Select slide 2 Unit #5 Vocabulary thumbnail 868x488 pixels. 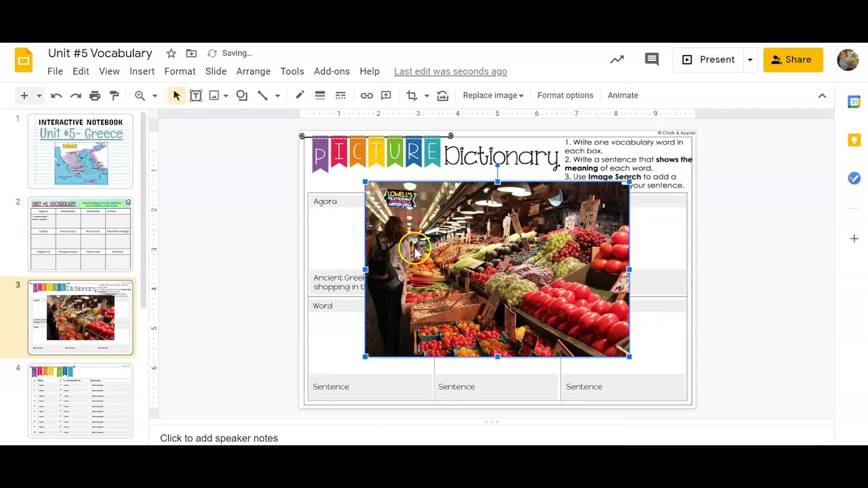pos(81,235)
